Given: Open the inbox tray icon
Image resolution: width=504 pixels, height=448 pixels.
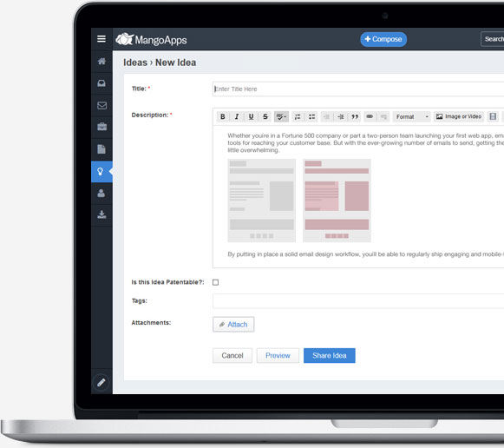Looking at the screenshot, I should point(101,83).
